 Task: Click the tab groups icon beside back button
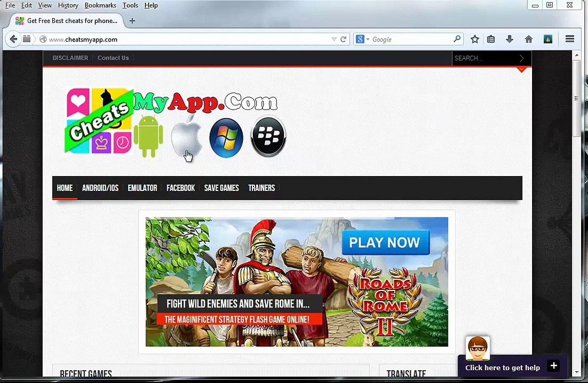pos(27,39)
